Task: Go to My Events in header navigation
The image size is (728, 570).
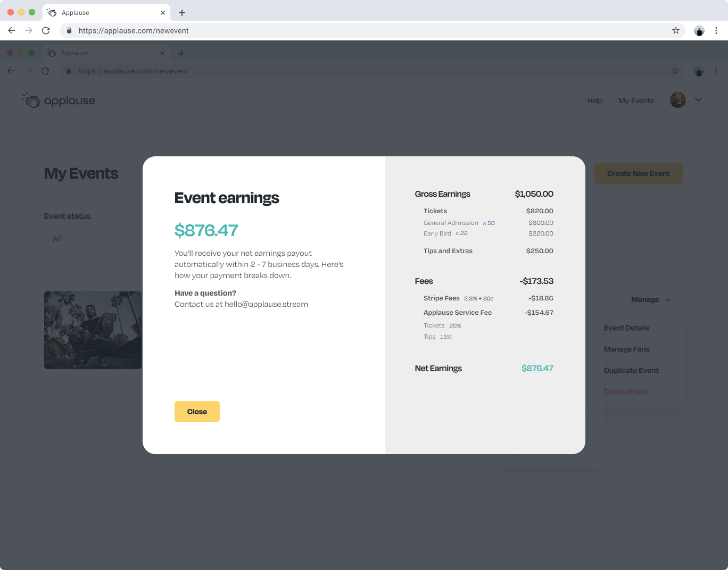Action: coord(636,101)
